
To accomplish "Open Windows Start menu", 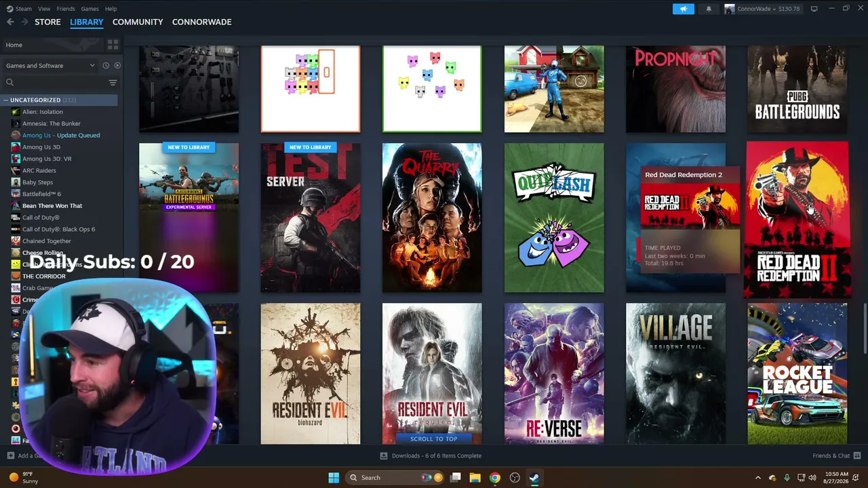I will pos(334,478).
